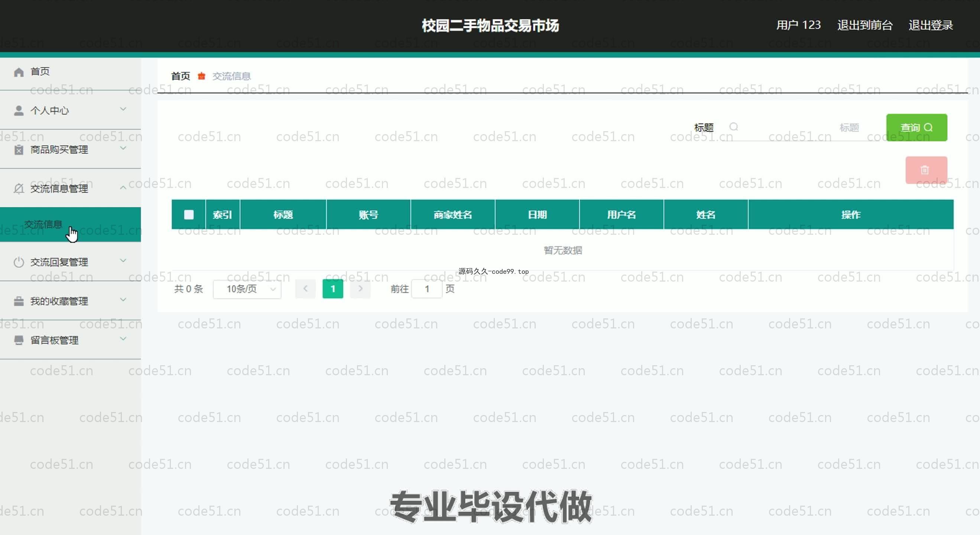Click the 共 0 条 total count text
980x535 pixels.
click(188, 289)
